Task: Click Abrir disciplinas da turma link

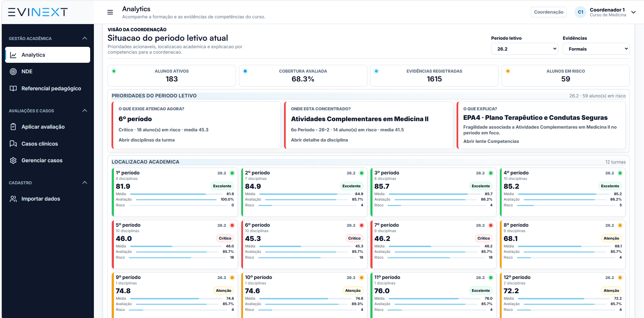Action: (146, 140)
